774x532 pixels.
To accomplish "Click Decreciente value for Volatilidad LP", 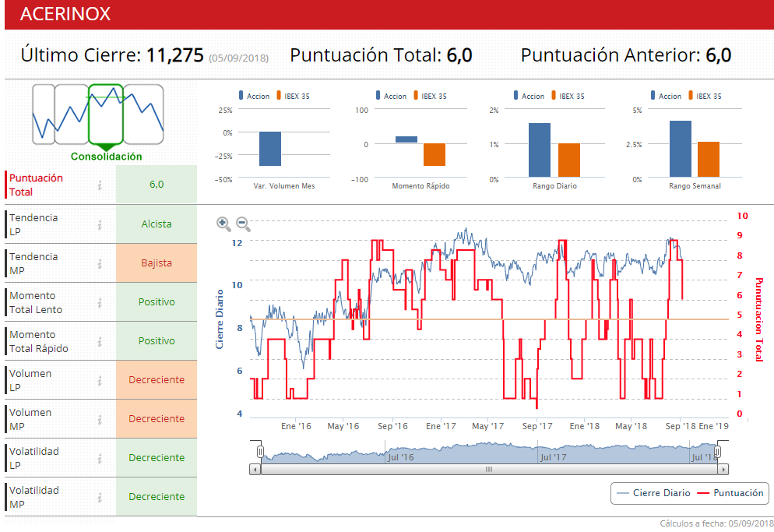I will (157, 458).
